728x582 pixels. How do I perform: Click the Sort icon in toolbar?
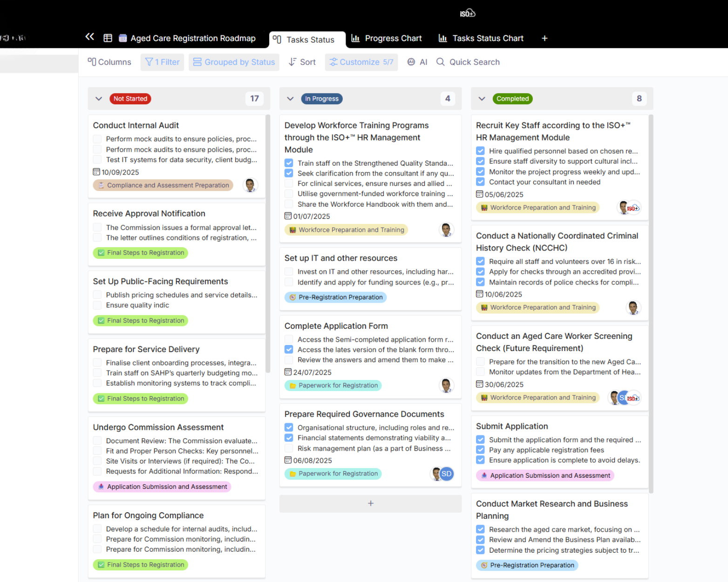pyautogui.click(x=292, y=62)
